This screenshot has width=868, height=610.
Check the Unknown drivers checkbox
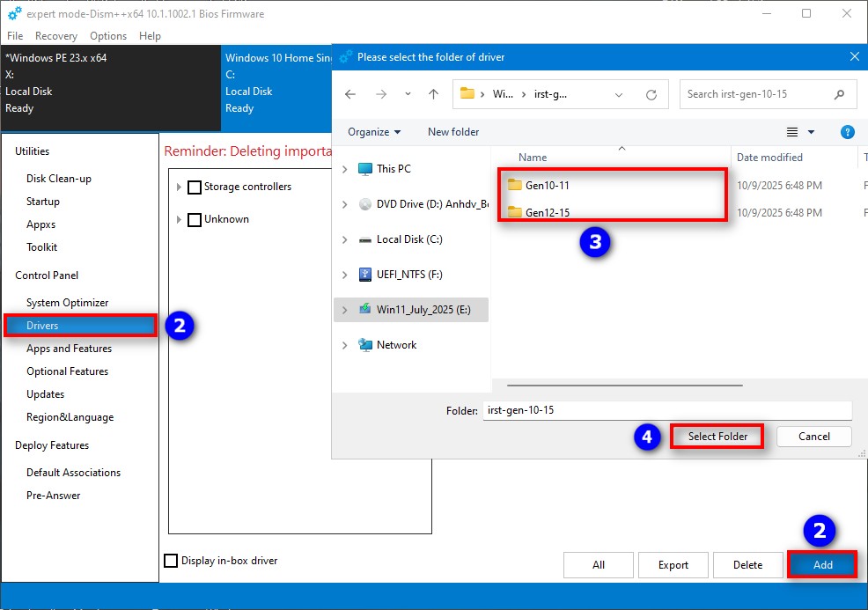[195, 219]
